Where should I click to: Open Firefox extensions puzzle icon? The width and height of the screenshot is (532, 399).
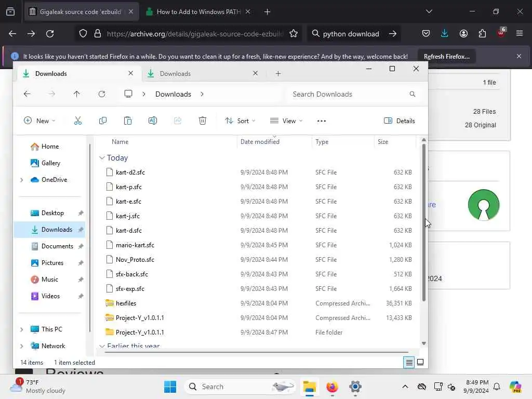click(x=482, y=34)
